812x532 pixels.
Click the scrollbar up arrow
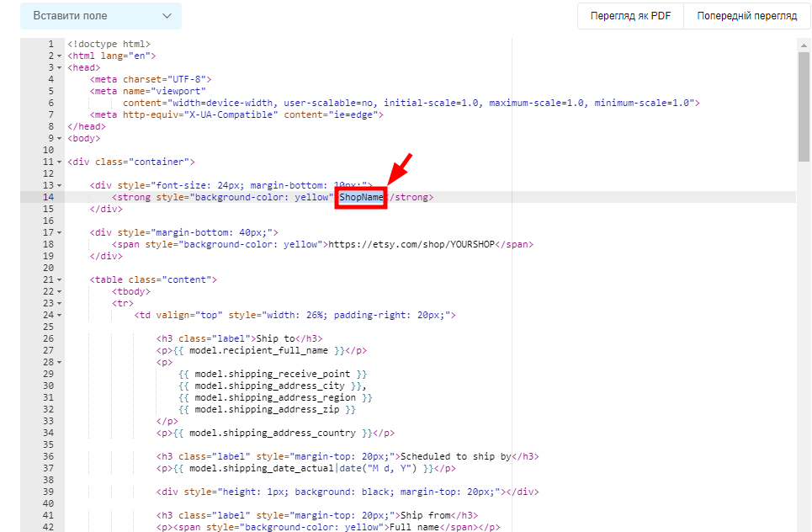[804, 45]
